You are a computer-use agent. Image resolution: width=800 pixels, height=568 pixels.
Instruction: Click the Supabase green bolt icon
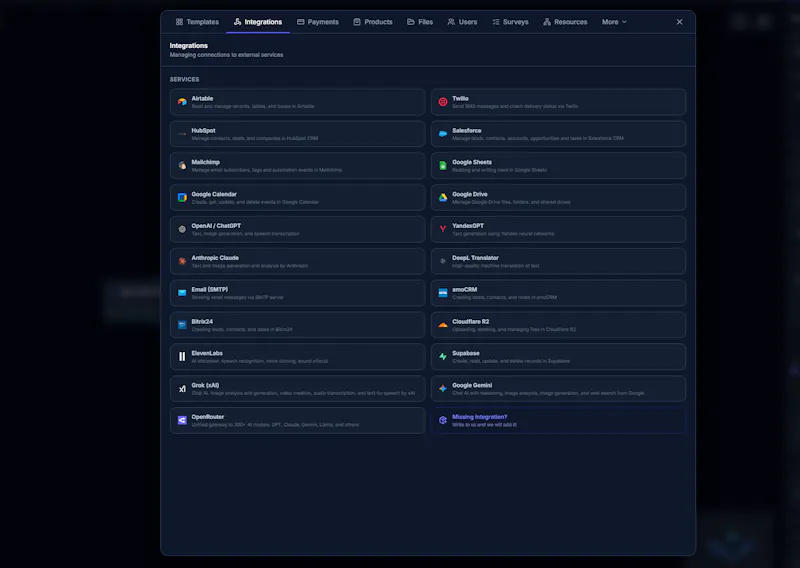click(x=443, y=357)
